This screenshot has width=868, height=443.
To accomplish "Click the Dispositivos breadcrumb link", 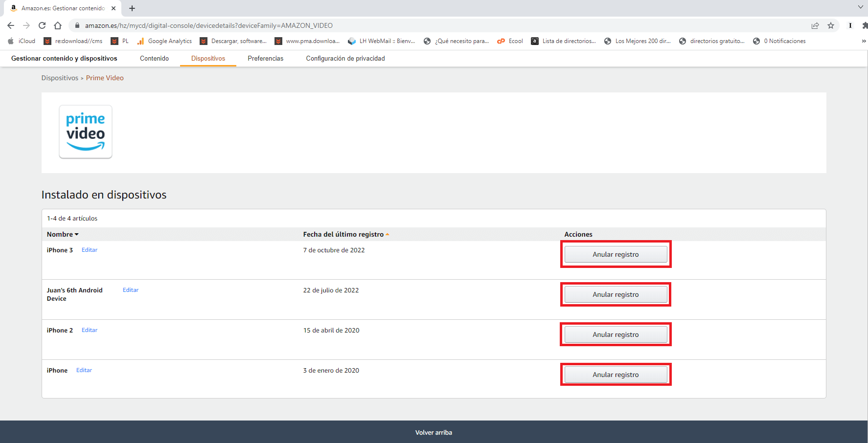I will [60, 78].
